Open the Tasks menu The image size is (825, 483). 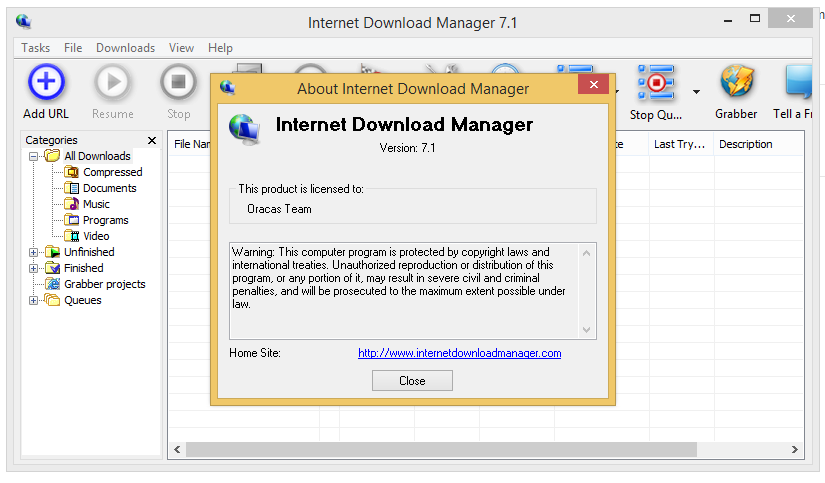[x=35, y=48]
